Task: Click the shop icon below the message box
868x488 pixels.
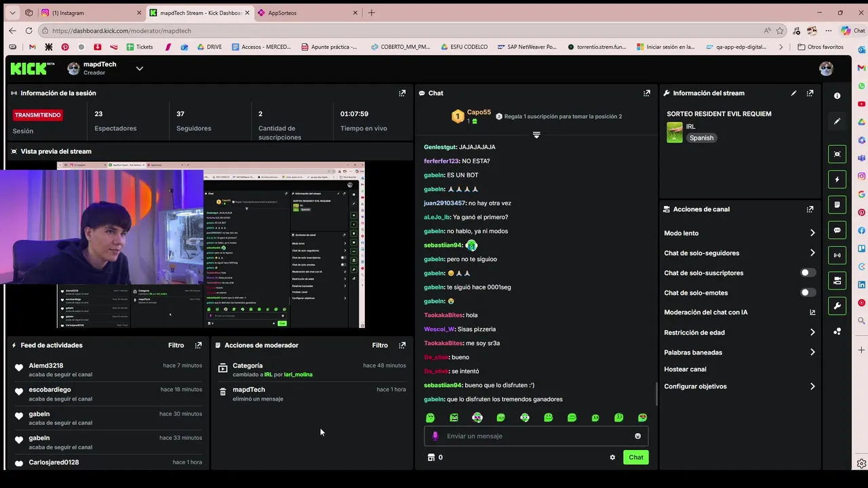Action: (431, 457)
